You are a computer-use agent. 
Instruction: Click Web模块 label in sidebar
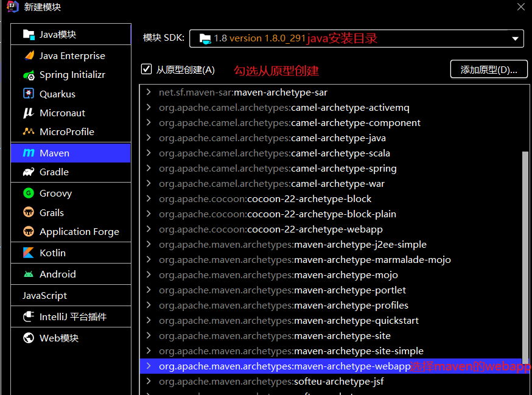click(59, 338)
